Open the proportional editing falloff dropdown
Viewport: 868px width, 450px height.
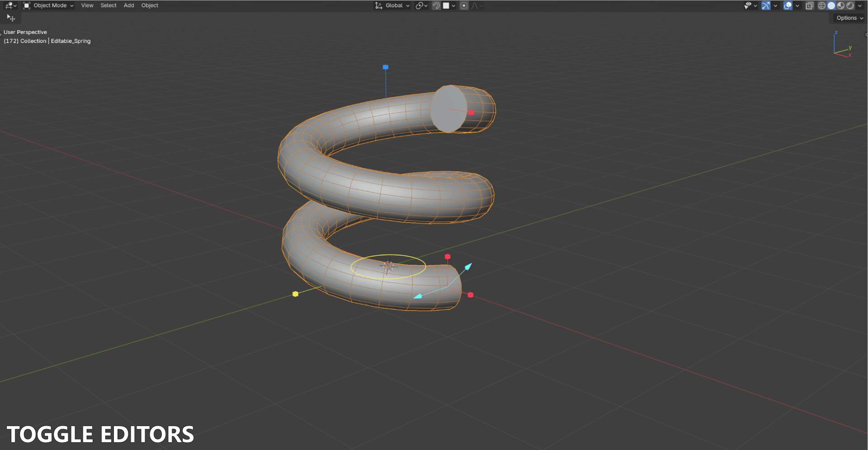coord(476,5)
